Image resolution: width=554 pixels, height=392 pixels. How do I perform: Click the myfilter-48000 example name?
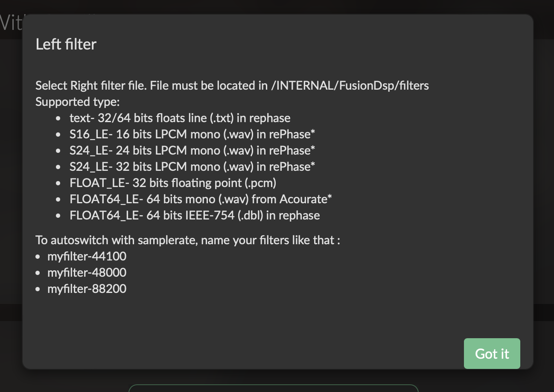click(x=87, y=272)
